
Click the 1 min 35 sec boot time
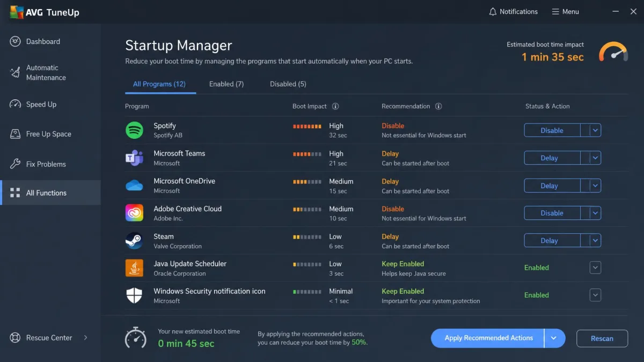(553, 57)
